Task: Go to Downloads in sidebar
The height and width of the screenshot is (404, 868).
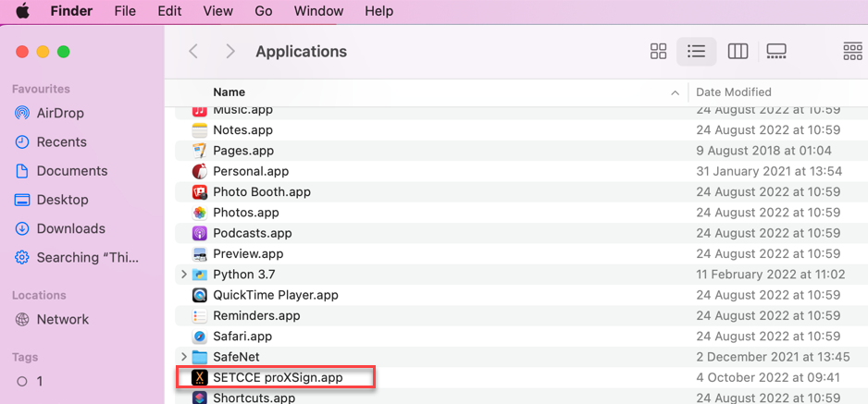Action: click(x=70, y=228)
